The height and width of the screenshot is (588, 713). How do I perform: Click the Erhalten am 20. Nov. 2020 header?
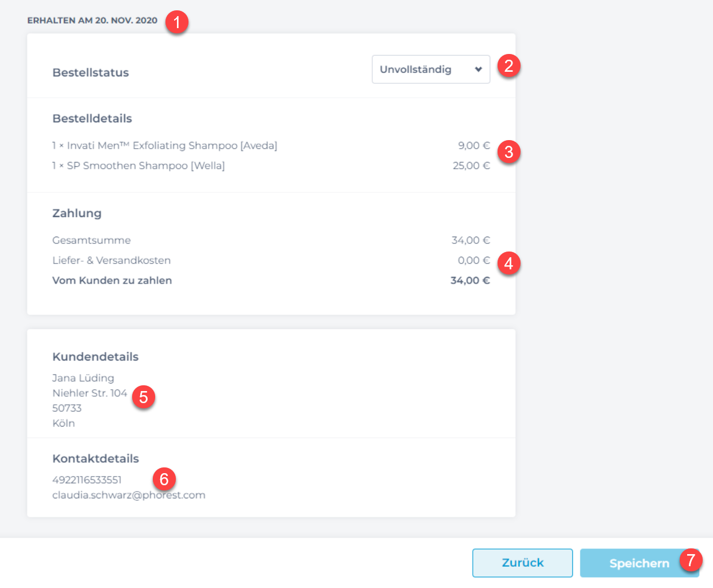[92, 21]
